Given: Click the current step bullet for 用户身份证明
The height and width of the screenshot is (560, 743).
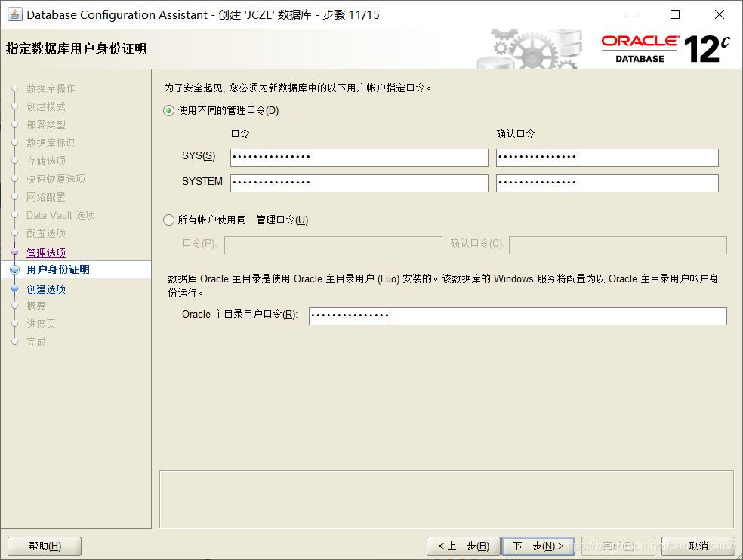Looking at the screenshot, I should click(x=14, y=269).
